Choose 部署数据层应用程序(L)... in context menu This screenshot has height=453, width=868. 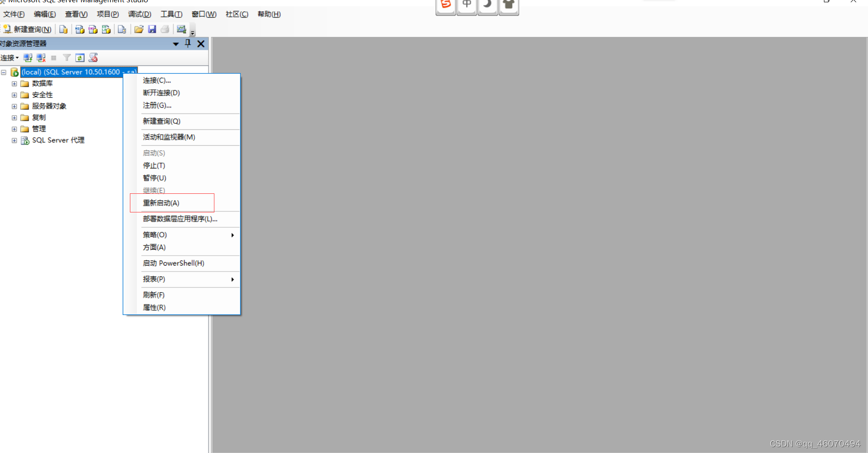182,219
